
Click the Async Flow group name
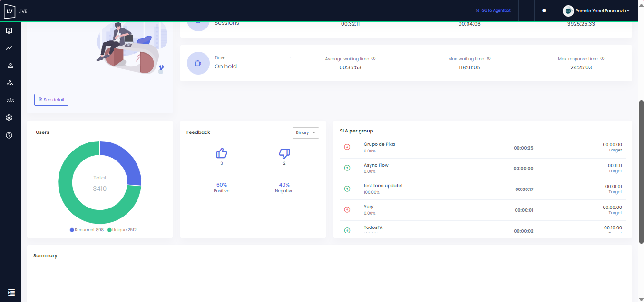[x=376, y=165]
